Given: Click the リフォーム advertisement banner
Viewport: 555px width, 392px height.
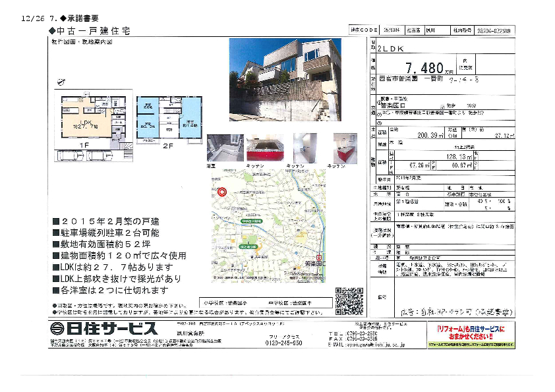Looking at the screenshot, I should [465, 335].
